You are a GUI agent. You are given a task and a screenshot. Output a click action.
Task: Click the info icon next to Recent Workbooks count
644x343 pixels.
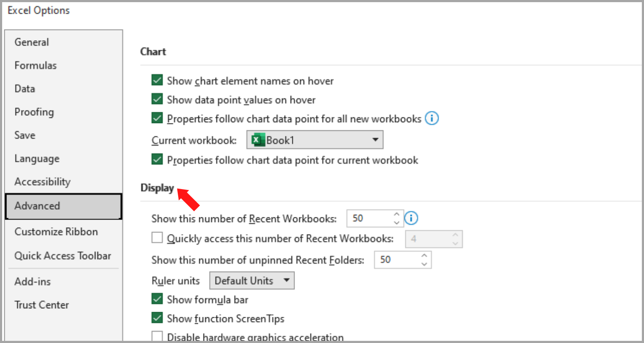click(411, 218)
